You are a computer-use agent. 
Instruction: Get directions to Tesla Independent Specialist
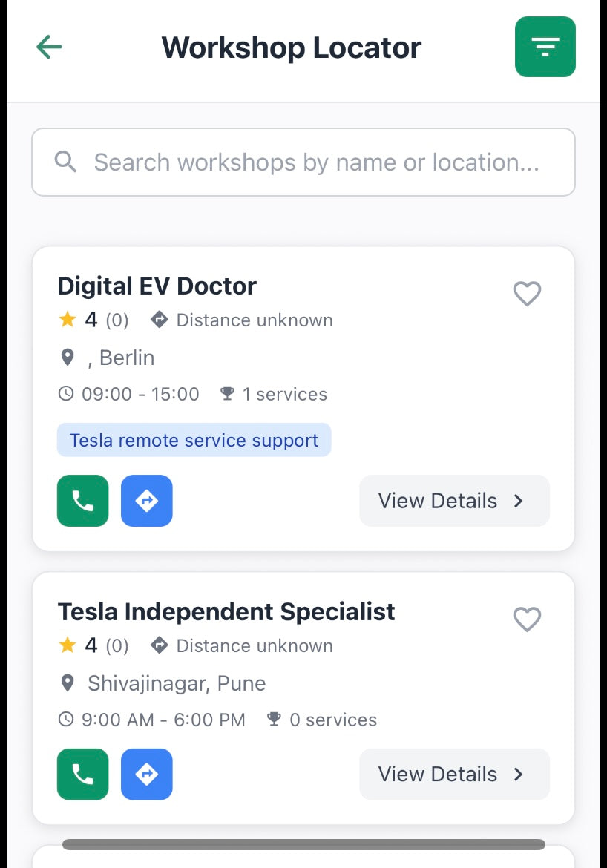coord(147,775)
